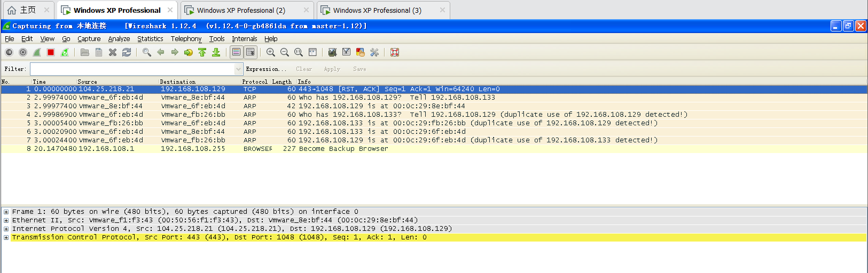This screenshot has width=868, height=273.
Task: Select packet 2 Who has 192.168.108.129
Action: click(434, 98)
